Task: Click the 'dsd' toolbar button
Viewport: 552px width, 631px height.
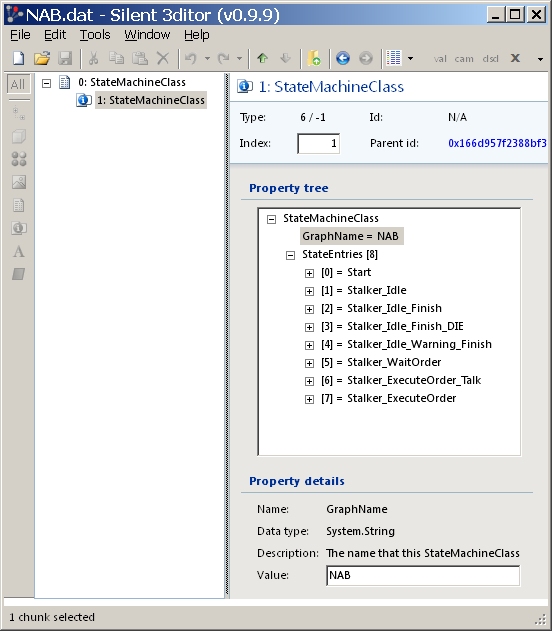Action: click(490, 59)
